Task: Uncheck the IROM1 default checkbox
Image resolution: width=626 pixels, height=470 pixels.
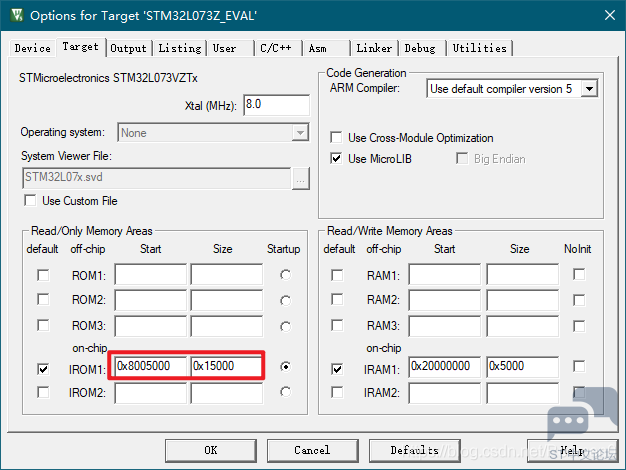Action: coord(43,369)
